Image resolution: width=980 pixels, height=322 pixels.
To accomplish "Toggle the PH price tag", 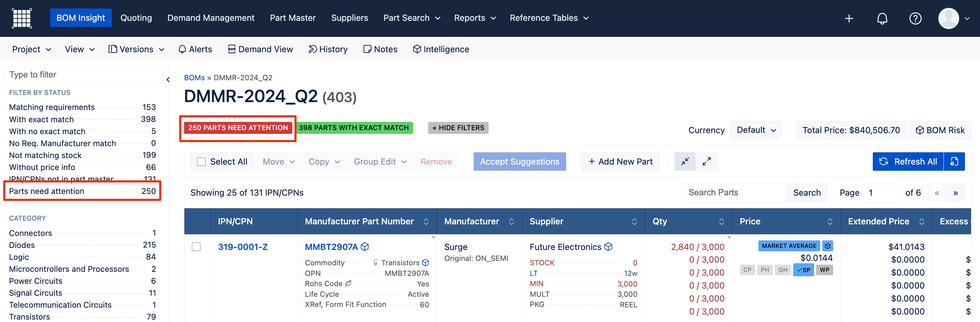I will 765,270.
